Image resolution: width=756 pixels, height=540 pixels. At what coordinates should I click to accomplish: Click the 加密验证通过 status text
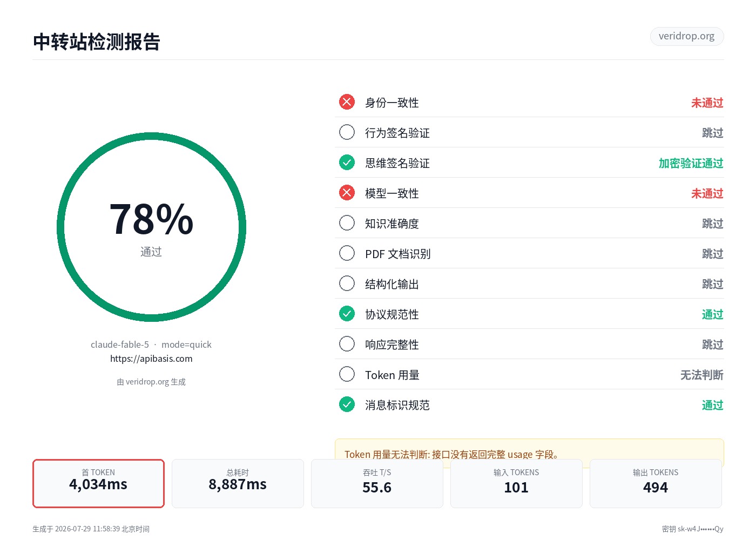click(691, 163)
